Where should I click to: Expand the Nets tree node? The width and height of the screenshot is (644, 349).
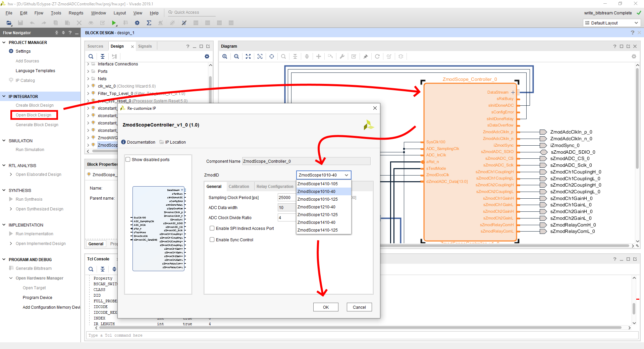88,79
